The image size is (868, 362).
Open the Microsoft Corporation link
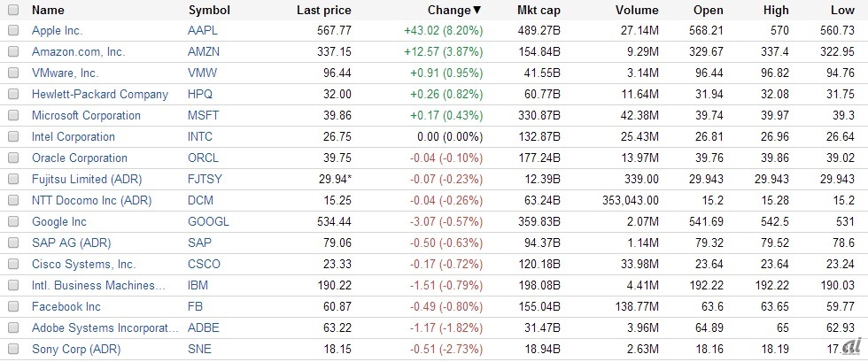86,116
